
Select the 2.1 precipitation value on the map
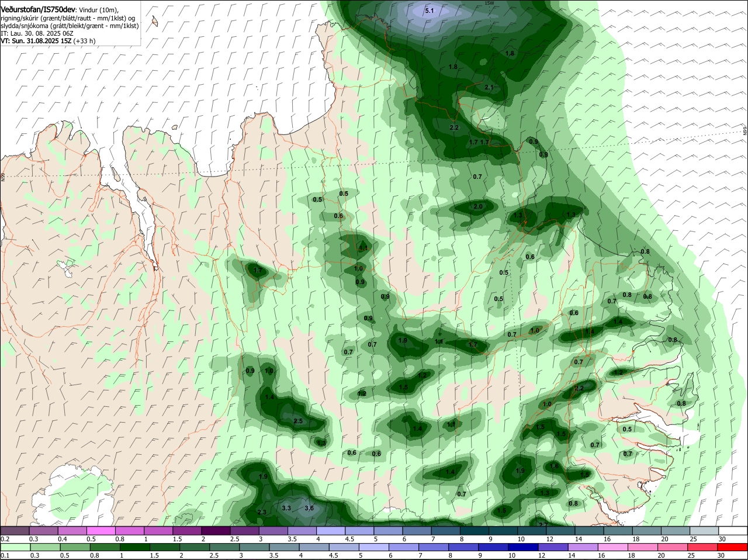489,87
